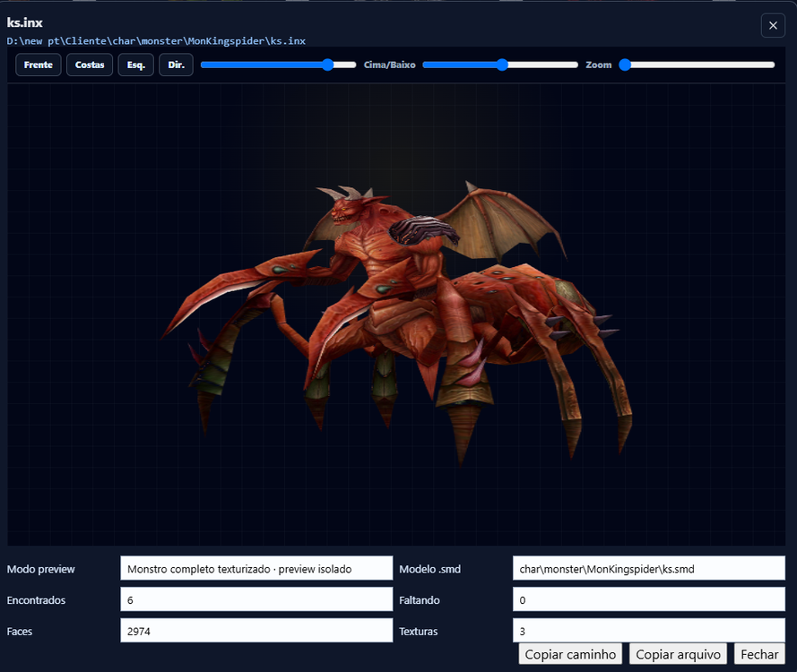Click the Texturas label
The height and width of the screenshot is (672, 797).
pyautogui.click(x=418, y=631)
